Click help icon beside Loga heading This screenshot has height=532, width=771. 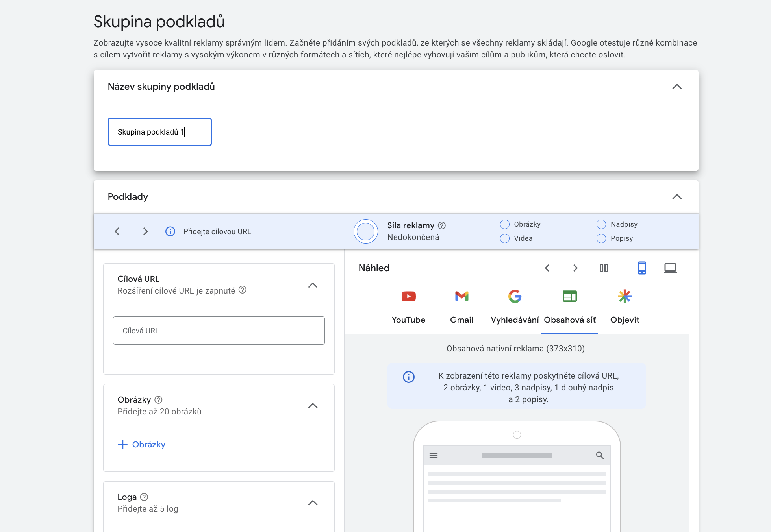(x=144, y=497)
